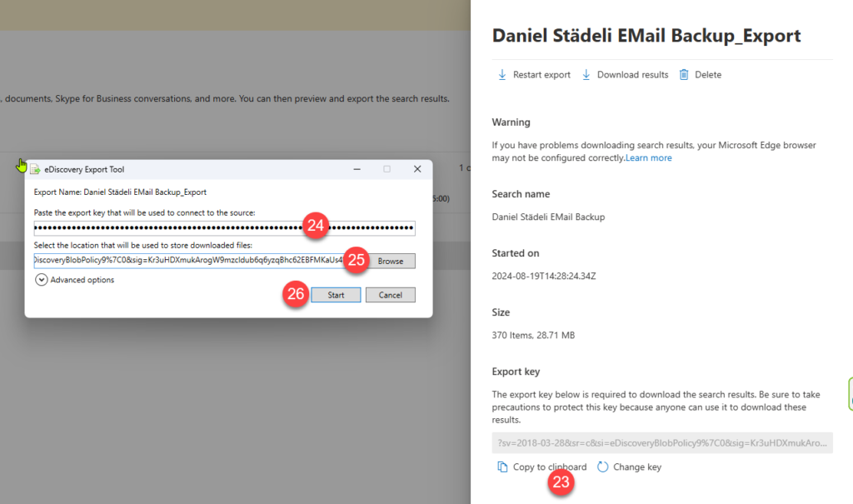Viewport: 853px width, 504px height.
Task: Click the Delete trash can icon
Action: click(684, 75)
